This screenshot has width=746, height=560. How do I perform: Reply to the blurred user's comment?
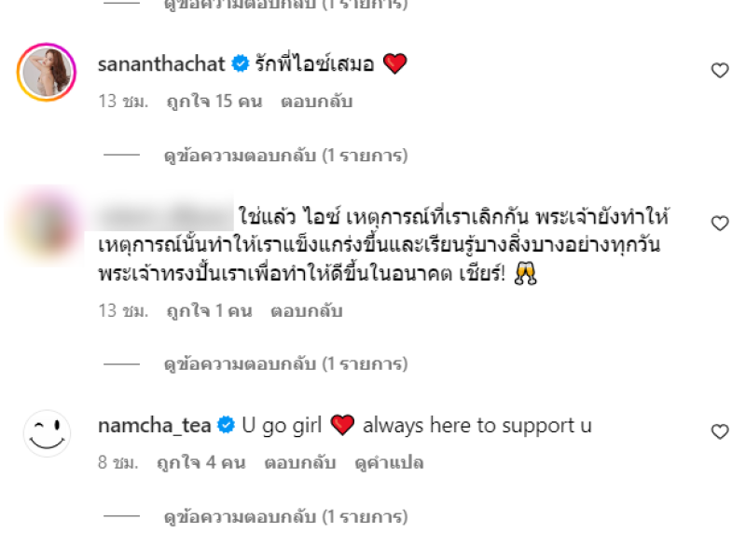pyautogui.click(x=307, y=311)
